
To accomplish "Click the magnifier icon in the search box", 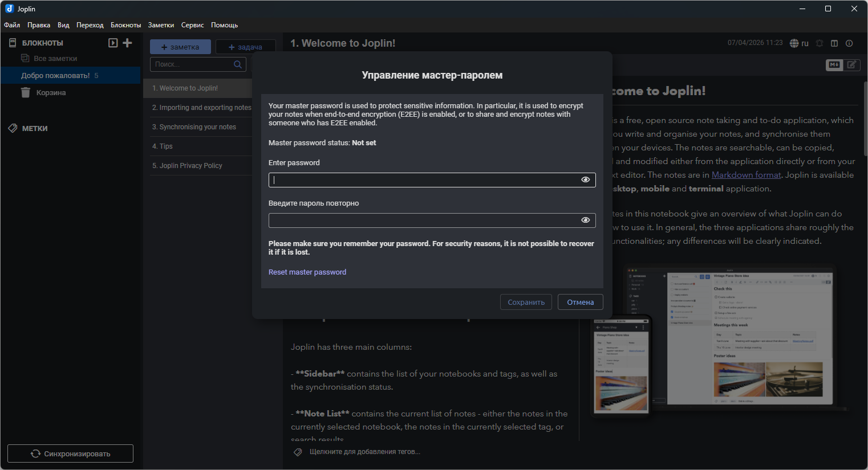I will (238, 64).
